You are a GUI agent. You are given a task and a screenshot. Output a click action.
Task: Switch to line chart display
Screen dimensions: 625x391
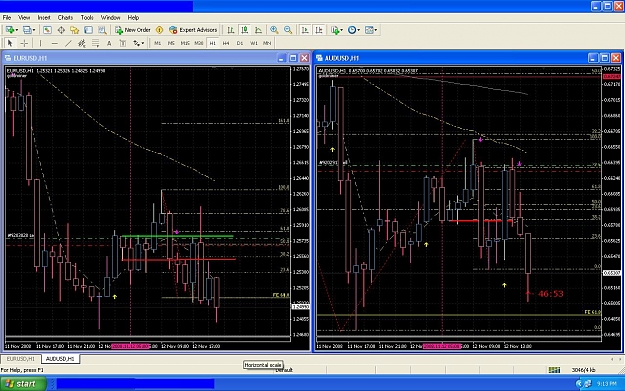[258, 30]
